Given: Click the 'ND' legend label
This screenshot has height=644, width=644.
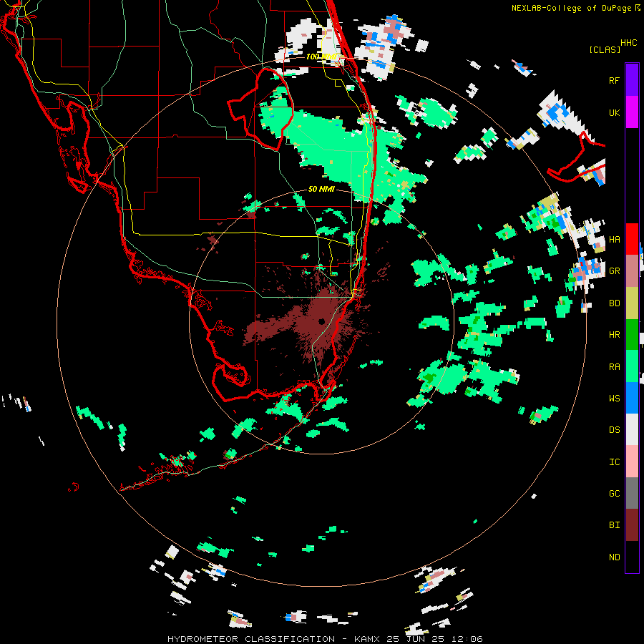Looking at the screenshot, I should click(614, 557).
